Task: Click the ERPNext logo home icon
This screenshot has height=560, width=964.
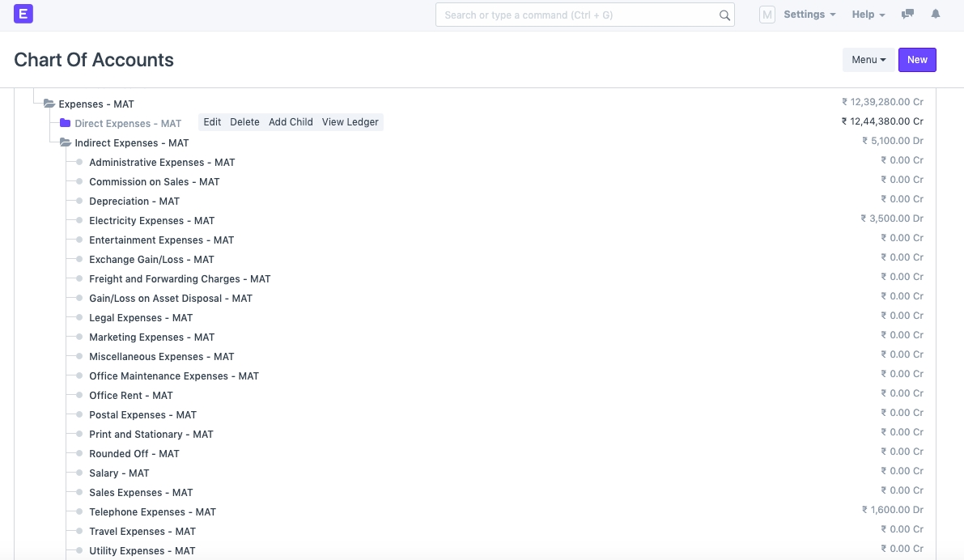Action: 23,14
